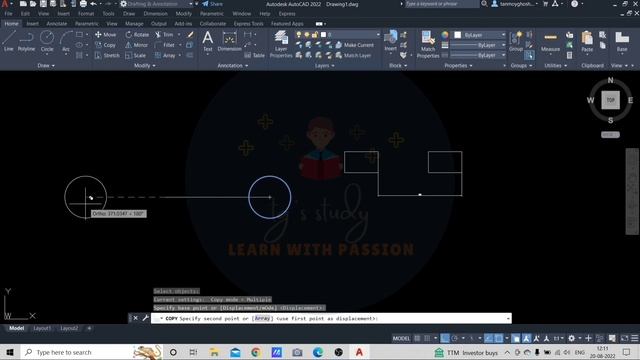Click Match Properties tool
The image size is (640, 360).
click(428, 44)
